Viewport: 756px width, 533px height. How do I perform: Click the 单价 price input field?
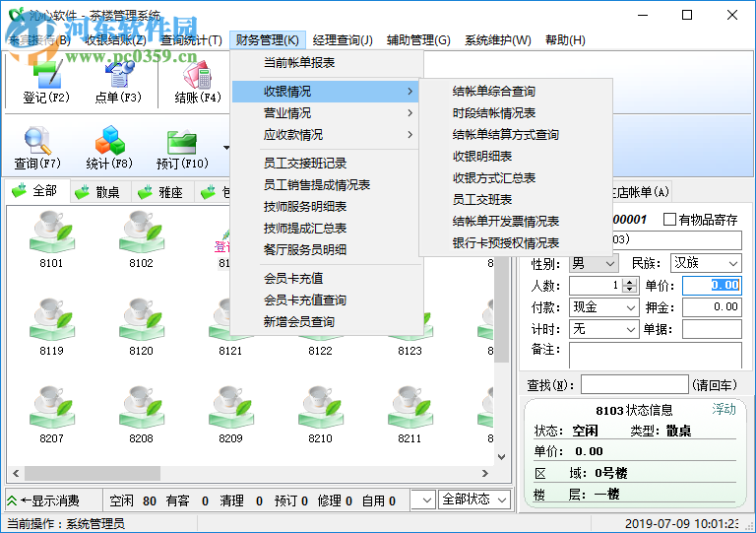point(712,286)
